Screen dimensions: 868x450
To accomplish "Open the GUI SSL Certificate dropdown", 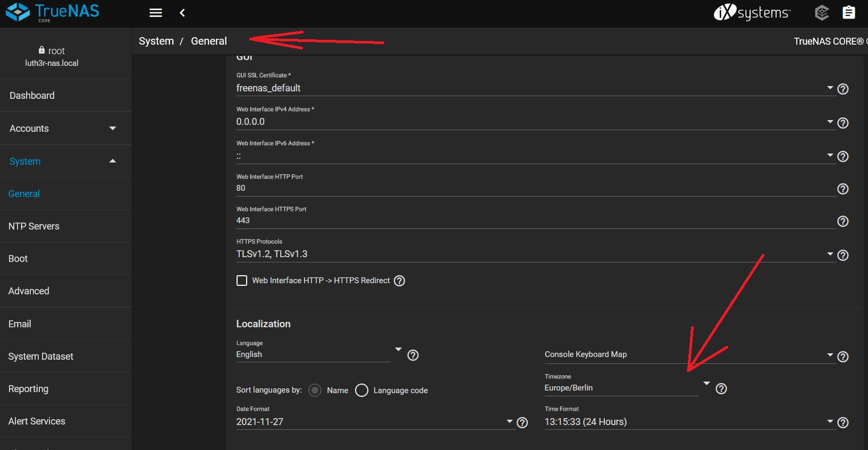I will point(536,88).
